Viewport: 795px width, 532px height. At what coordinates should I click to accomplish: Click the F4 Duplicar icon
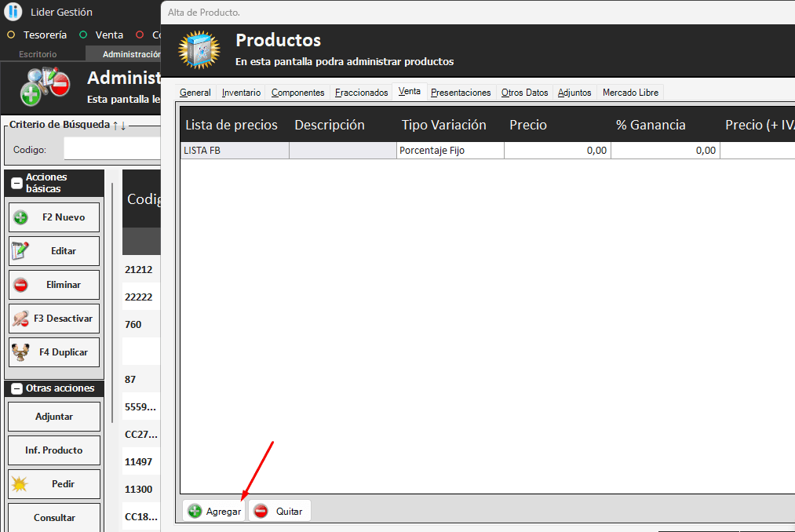pyautogui.click(x=20, y=352)
